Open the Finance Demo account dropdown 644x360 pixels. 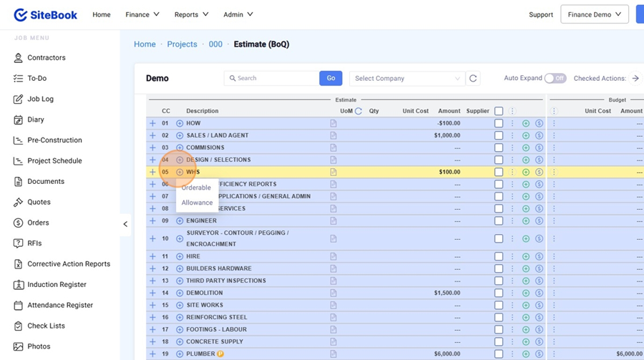[594, 14]
